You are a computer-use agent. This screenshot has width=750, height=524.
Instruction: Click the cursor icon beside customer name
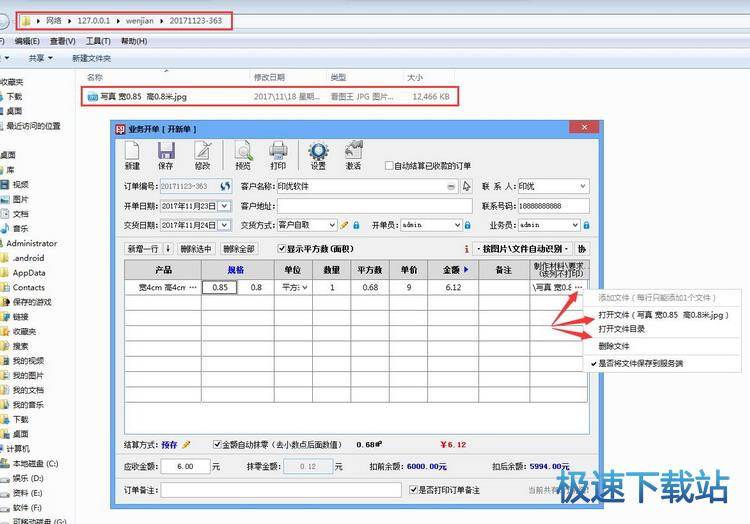click(x=466, y=186)
